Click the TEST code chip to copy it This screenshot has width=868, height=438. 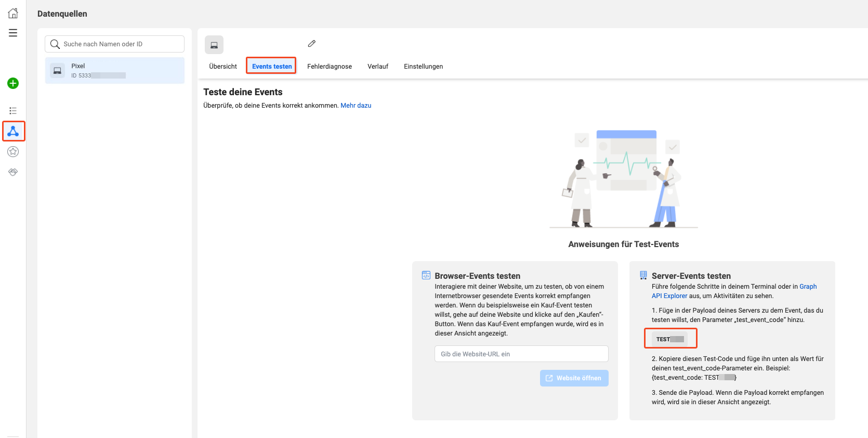(669, 339)
